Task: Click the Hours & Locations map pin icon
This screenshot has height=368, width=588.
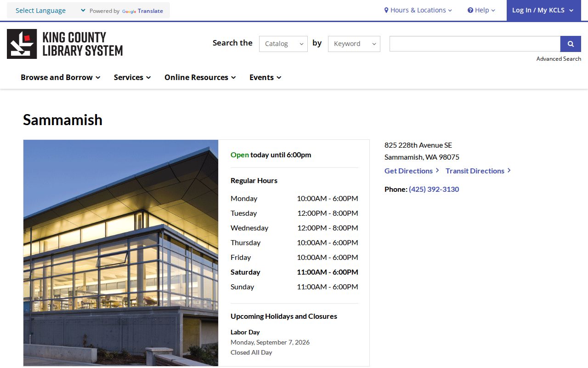Action: [x=386, y=10]
